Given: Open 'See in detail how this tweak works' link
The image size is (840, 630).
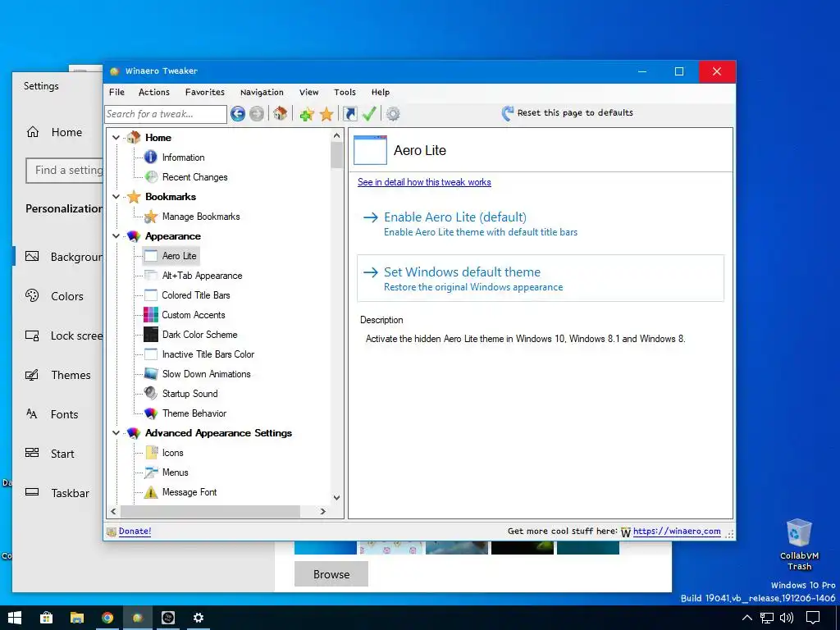Looking at the screenshot, I should tap(424, 182).
